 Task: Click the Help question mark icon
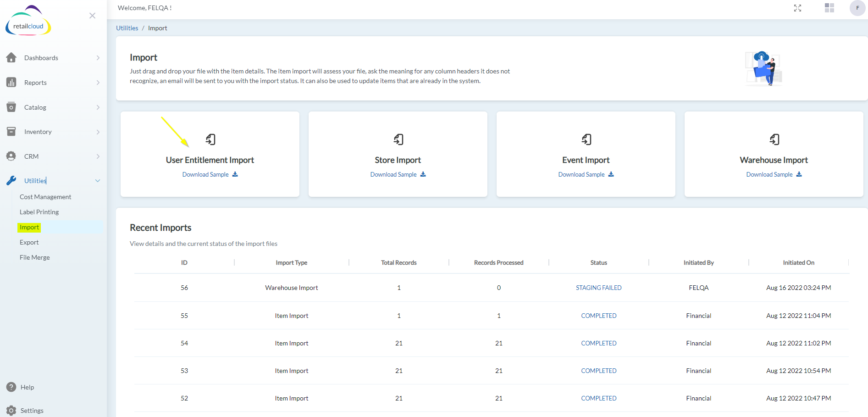pyautogui.click(x=11, y=387)
